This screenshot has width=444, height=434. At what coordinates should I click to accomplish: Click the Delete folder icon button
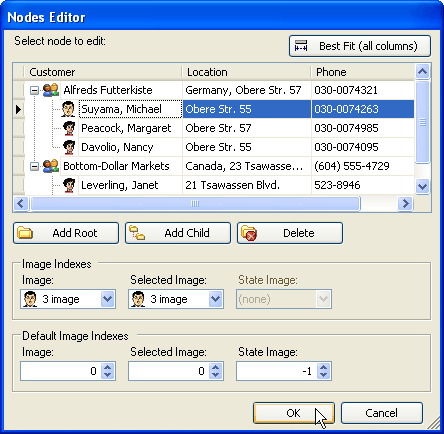click(x=290, y=233)
